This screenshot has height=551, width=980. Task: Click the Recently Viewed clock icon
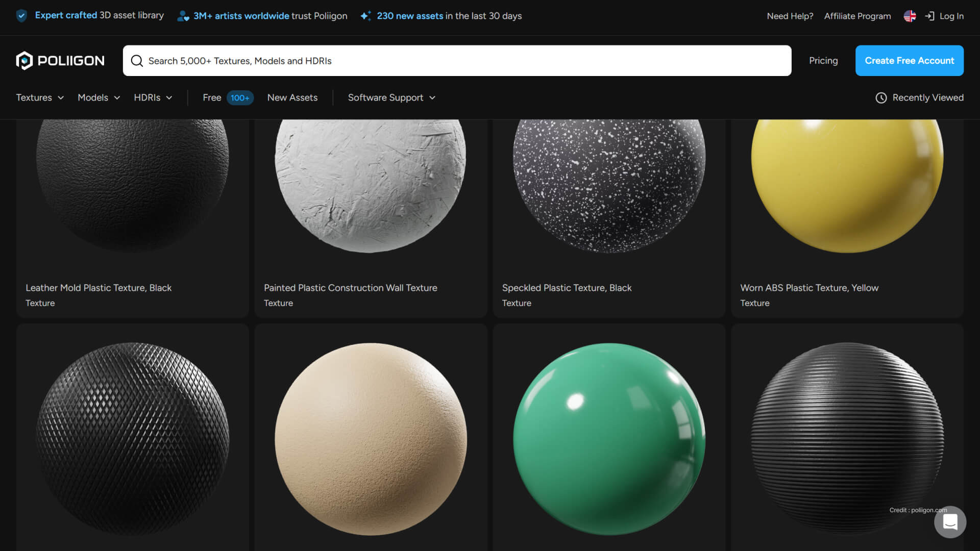881,97
